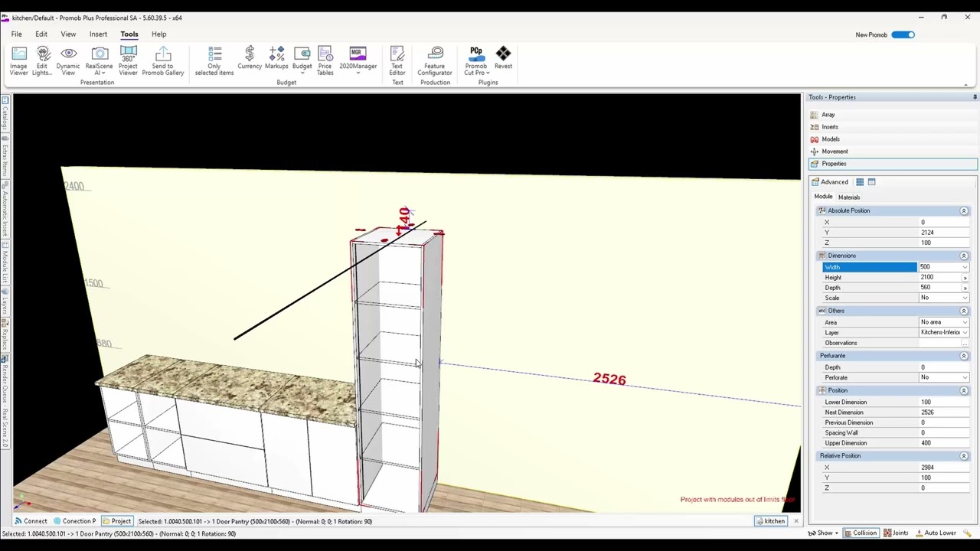980x551 pixels.
Task: Collapse the Dimensions section
Action: click(x=964, y=256)
